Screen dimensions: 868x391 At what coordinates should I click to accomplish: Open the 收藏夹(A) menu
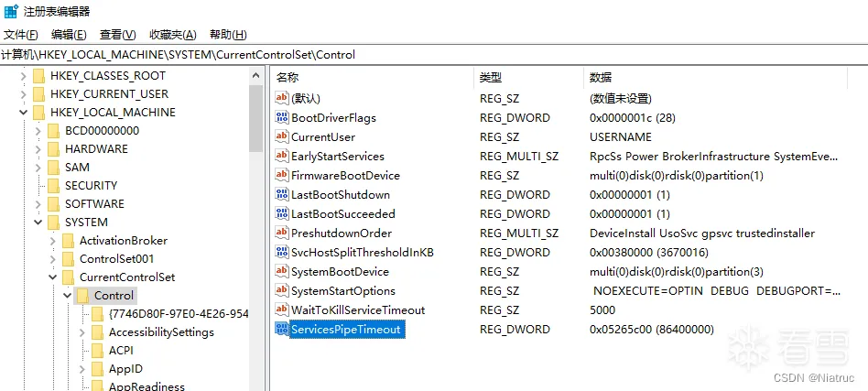[173, 35]
